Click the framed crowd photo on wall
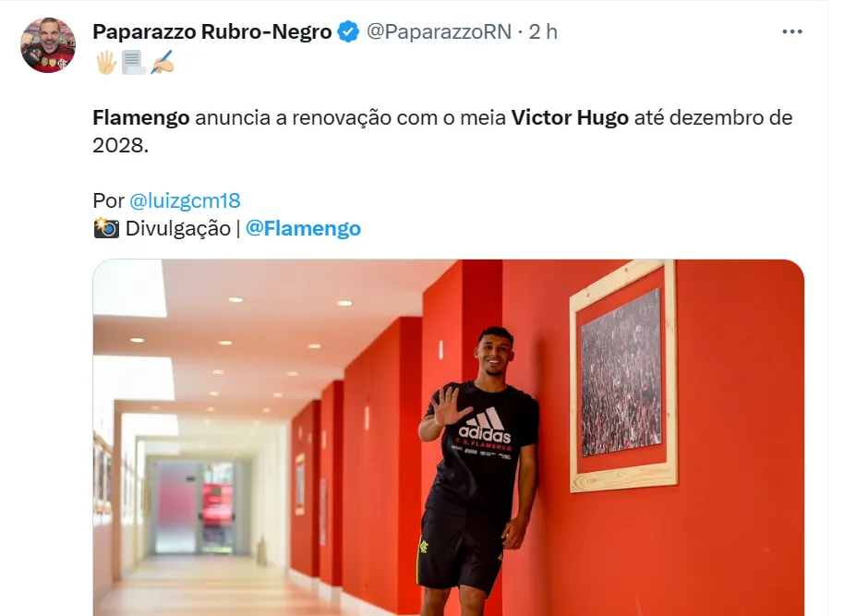Viewport: 844px width, 616px height. click(x=623, y=375)
